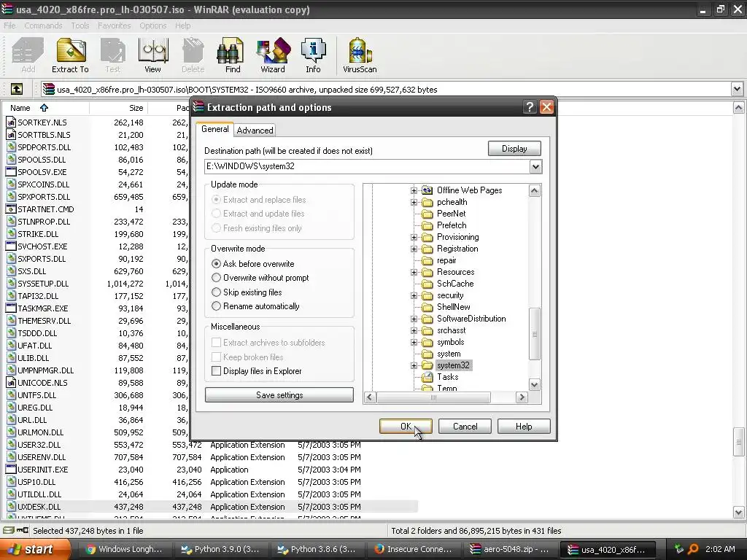Select the SPOOLSV.EXE file icon
Screen dimensions: 747x560
pyautogui.click(x=10, y=172)
